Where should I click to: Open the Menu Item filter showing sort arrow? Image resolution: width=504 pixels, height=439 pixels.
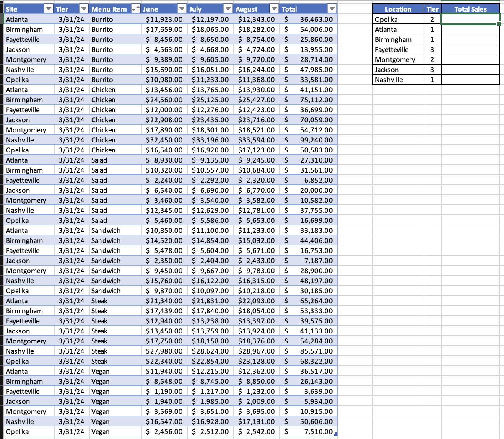coord(134,9)
